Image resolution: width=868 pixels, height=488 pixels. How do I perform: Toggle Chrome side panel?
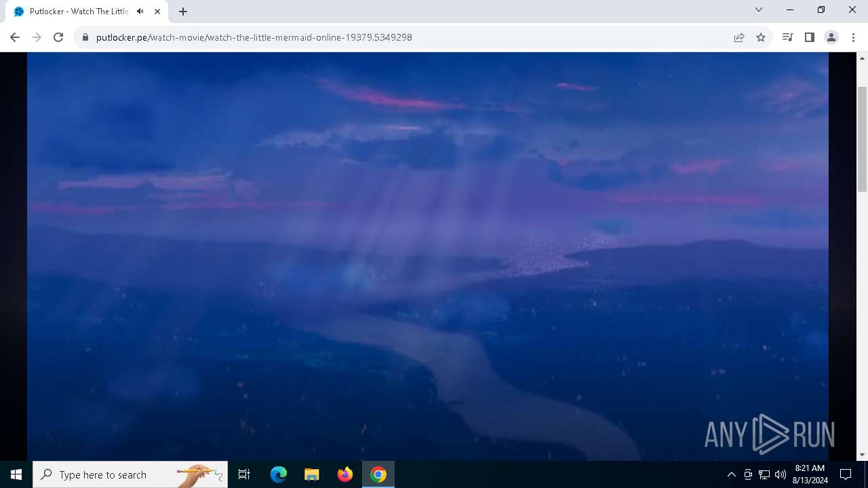(x=809, y=37)
